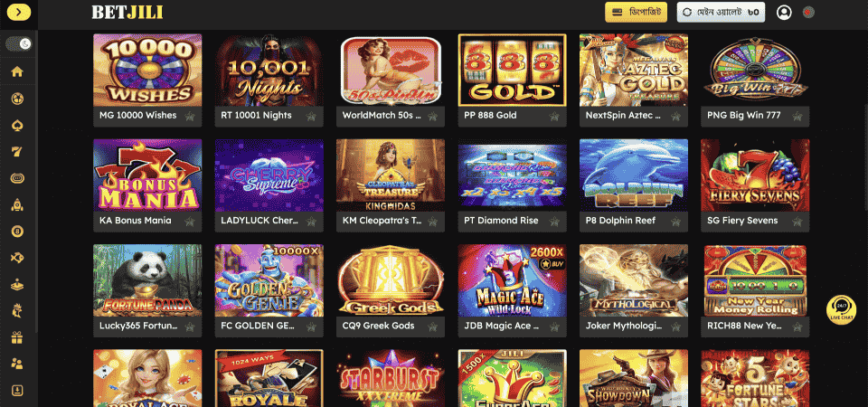Expand the sidebar with yellow arrow button
868x407 pixels.
(19, 12)
